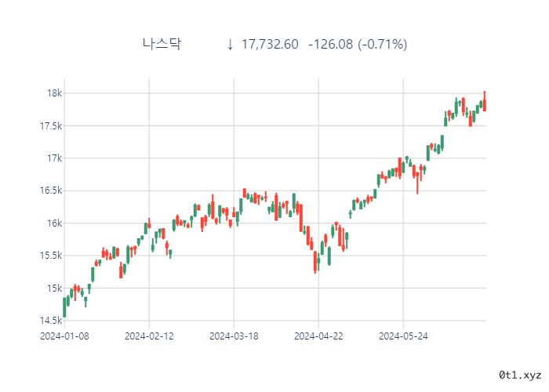Click the index value 17,732.60
Viewport: 549px width, 392px height.
tap(270, 45)
